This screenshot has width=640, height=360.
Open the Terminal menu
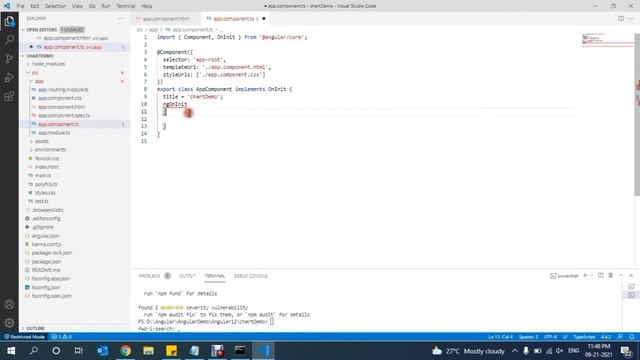[126, 6]
